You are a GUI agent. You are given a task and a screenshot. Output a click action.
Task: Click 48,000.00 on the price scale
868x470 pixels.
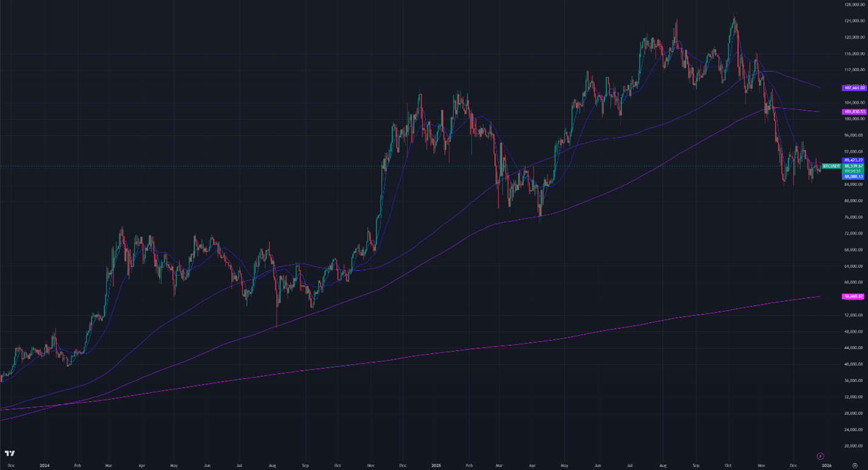(x=853, y=332)
